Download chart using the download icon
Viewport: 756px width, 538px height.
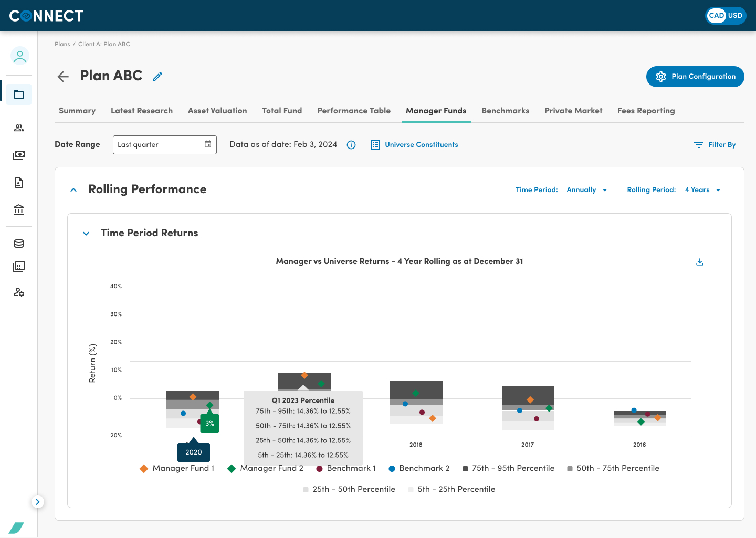(700, 262)
